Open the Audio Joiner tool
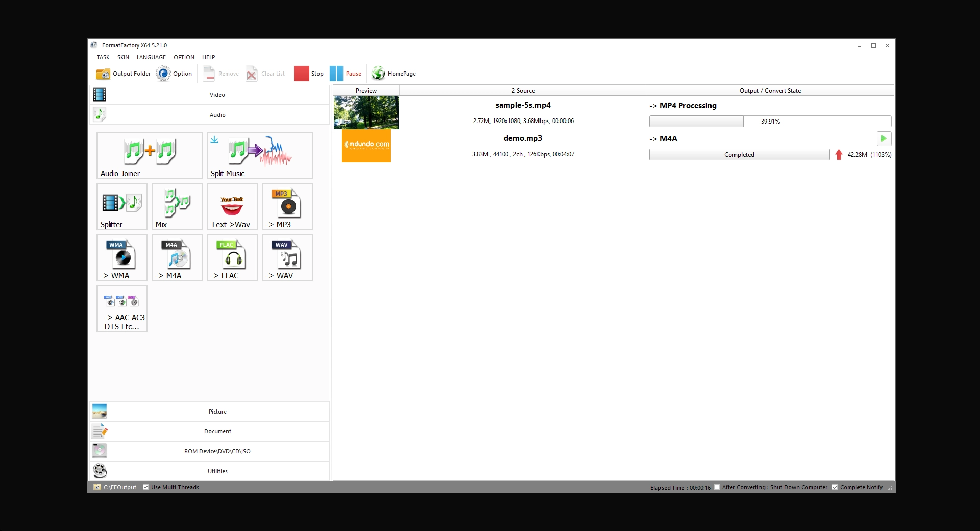980x531 pixels. point(149,155)
